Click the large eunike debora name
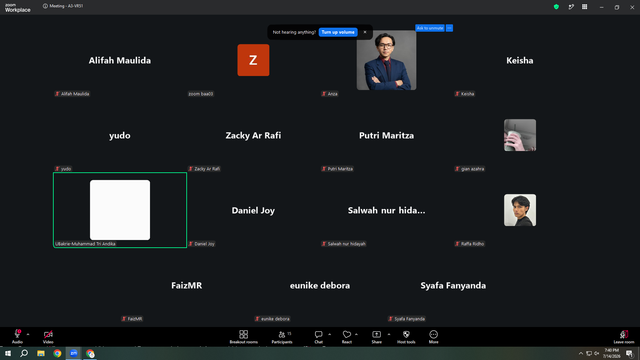 320,285
